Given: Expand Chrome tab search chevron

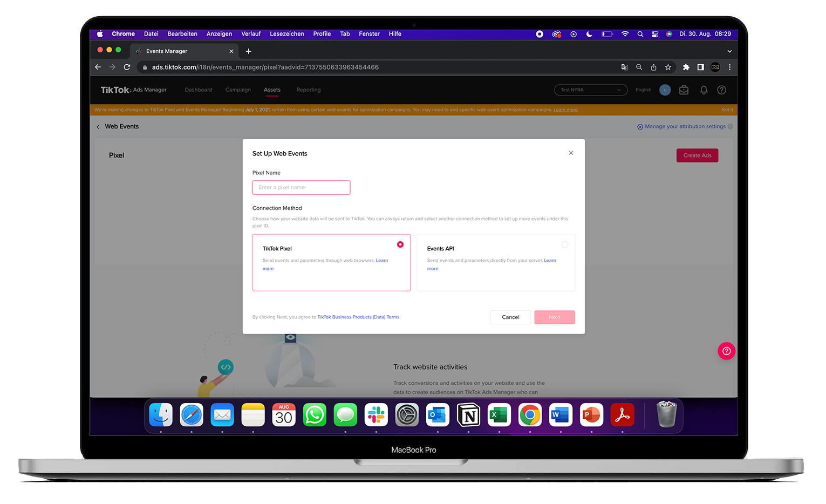Looking at the screenshot, I should point(729,51).
